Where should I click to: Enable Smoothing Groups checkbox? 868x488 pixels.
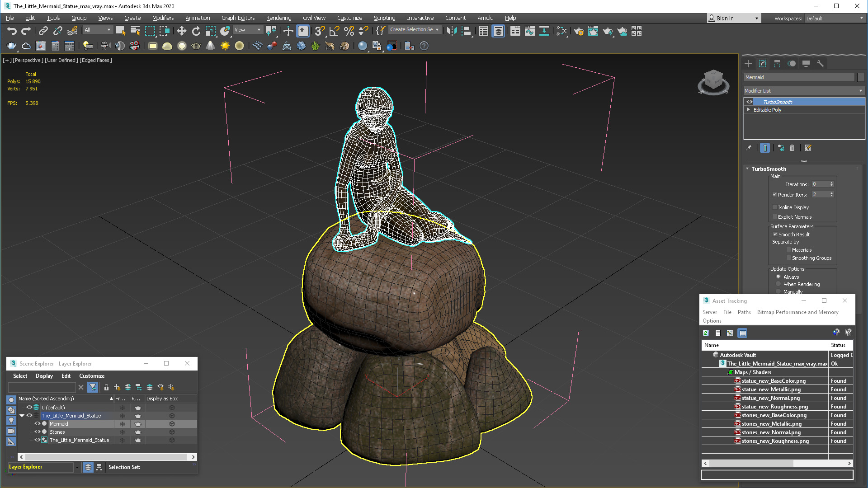pos(788,258)
